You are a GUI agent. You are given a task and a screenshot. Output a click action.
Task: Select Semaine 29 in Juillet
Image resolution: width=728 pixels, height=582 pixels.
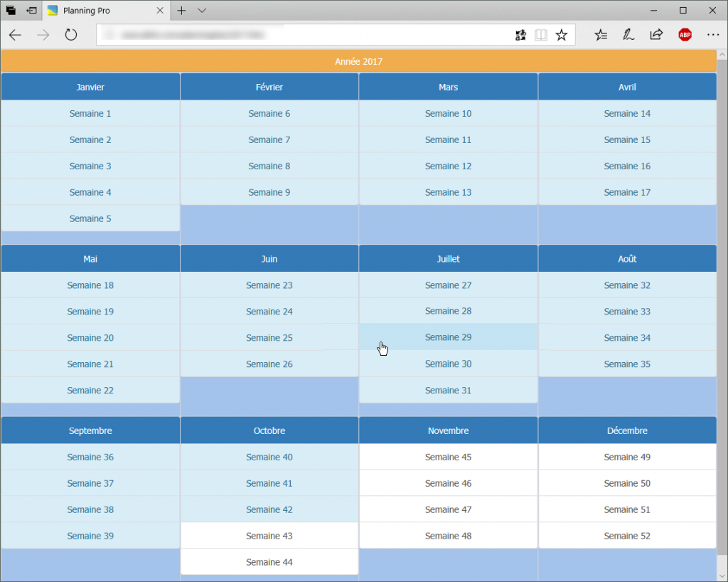coord(448,337)
